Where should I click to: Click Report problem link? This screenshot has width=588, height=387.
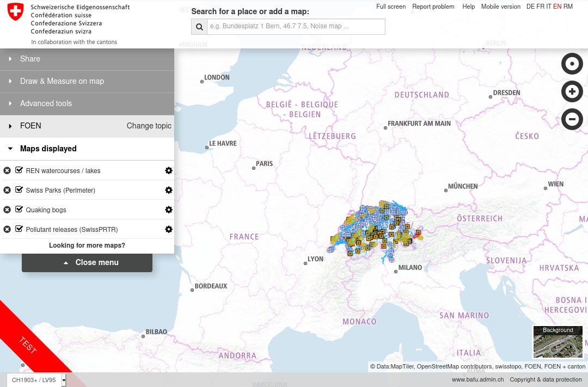pyautogui.click(x=433, y=7)
